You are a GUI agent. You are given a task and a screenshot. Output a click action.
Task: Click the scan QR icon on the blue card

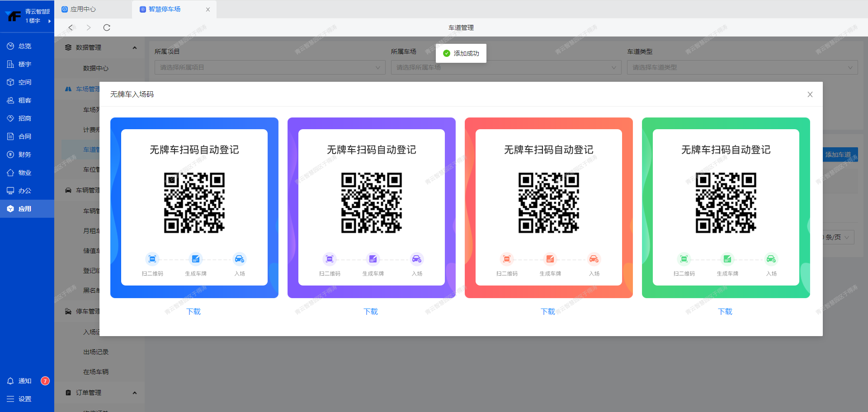pyautogui.click(x=152, y=259)
